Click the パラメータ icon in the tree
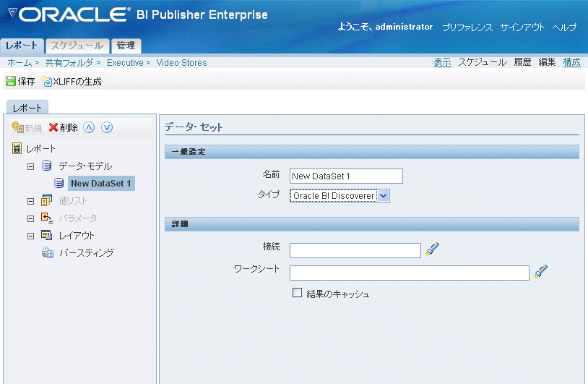Viewport: 588px width, 384px height. coord(46,218)
